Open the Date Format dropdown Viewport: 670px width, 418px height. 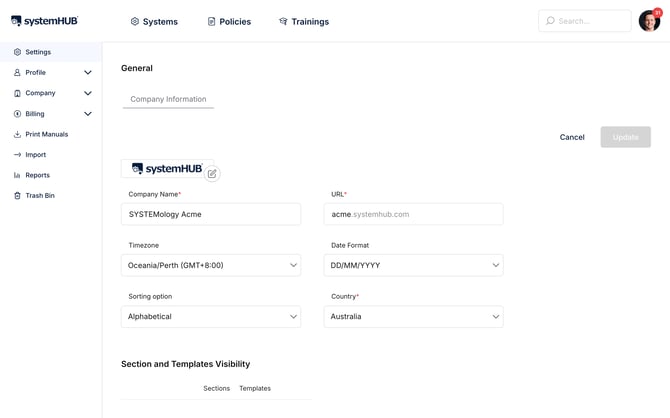[x=414, y=265]
